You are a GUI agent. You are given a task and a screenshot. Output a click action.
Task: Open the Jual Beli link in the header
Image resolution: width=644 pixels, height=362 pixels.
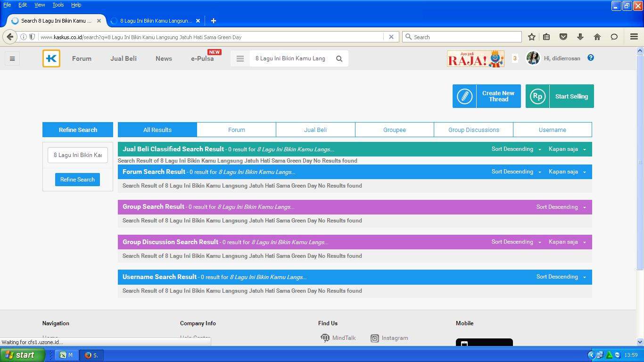(x=124, y=58)
